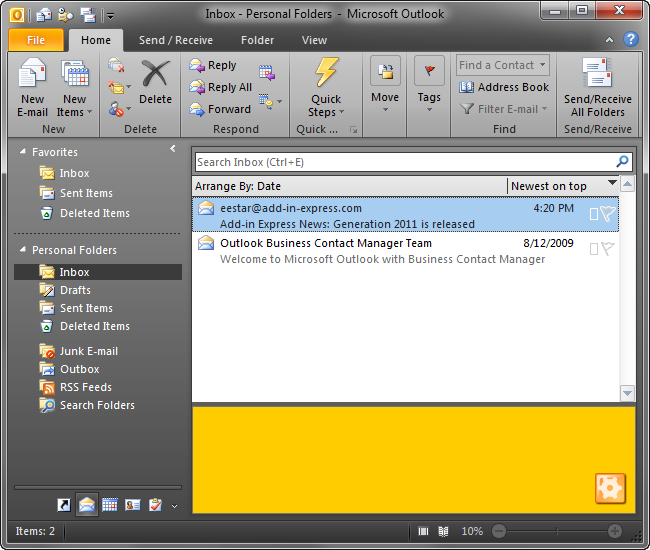Open Customize Quick Access Toolbar dropdown
Image resolution: width=650 pixels, height=550 pixels.
pyautogui.click(x=110, y=16)
